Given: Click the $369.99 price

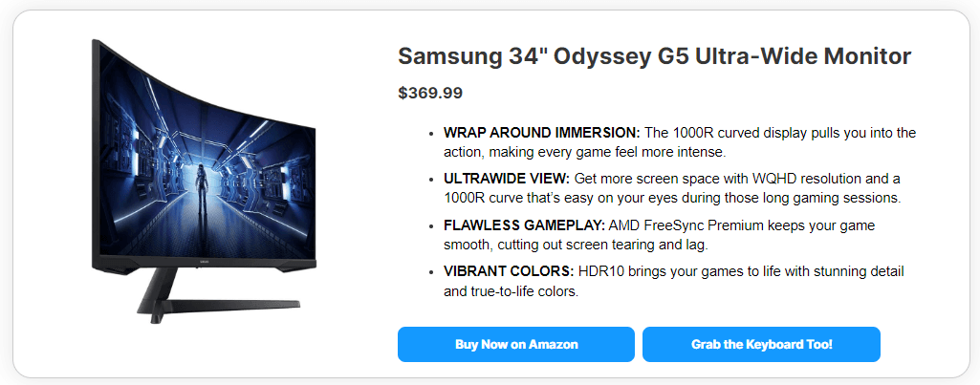Looking at the screenshot, I should (x=430, y=93).
